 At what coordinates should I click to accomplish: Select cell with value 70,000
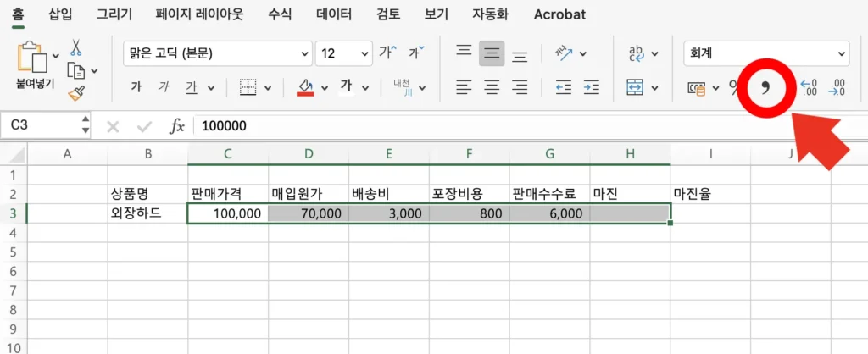(x=309, y=213)
